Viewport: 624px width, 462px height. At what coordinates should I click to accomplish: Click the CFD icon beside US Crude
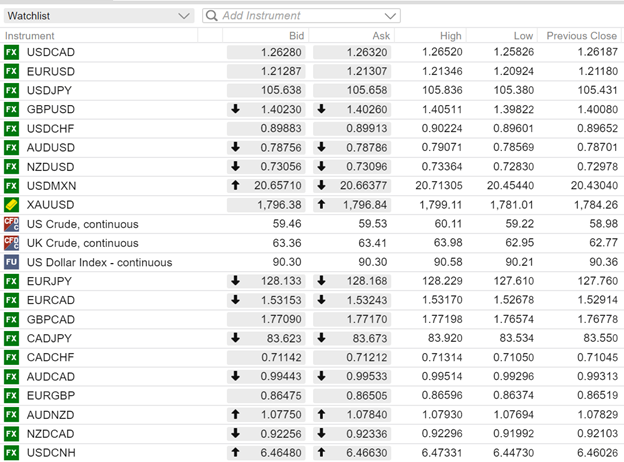pyautogui.click(x=12, y=224)
